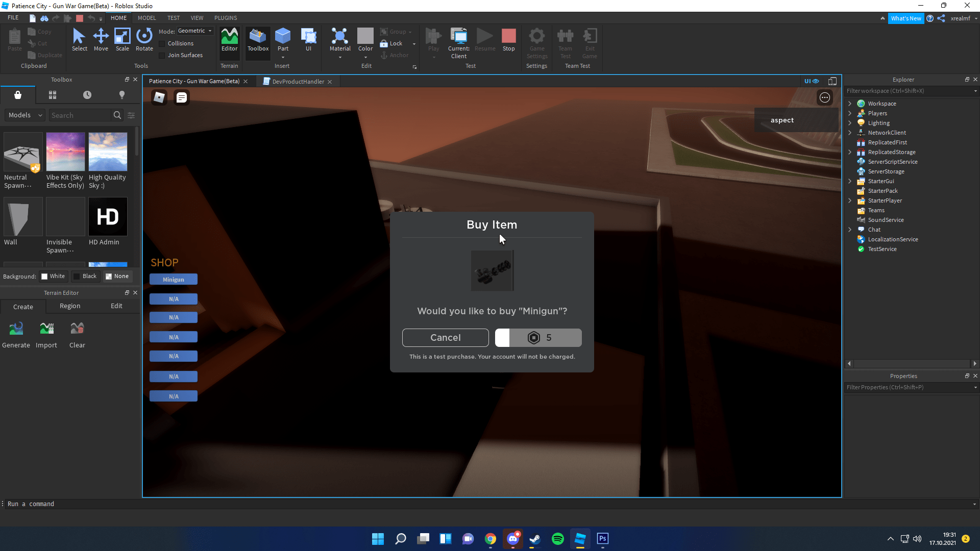Expand the Workspace tree node

(x=850, y=104)
